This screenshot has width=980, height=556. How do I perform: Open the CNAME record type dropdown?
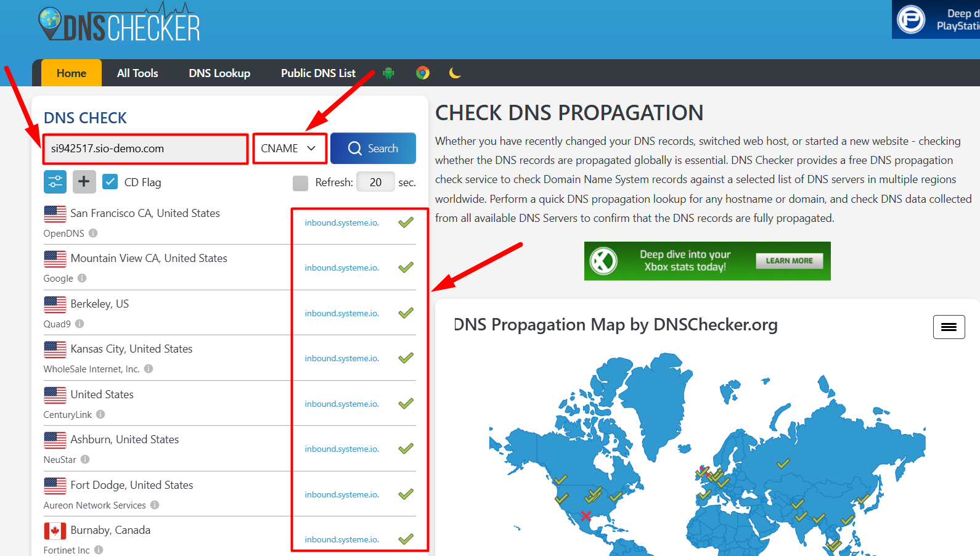tap(289, 149)
